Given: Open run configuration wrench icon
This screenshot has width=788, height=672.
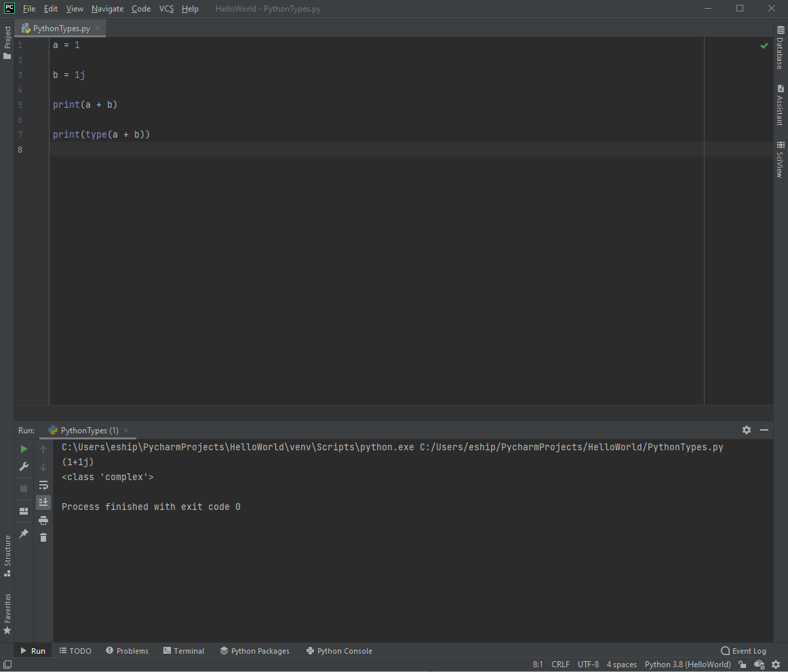Looking at the screenshot, I should coord(24,467).
